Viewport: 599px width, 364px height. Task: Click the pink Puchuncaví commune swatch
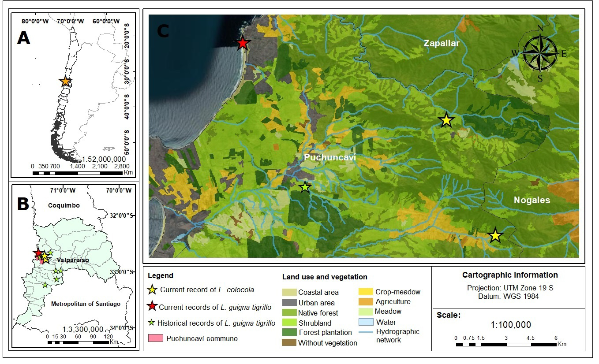click(x=155, y=338)
